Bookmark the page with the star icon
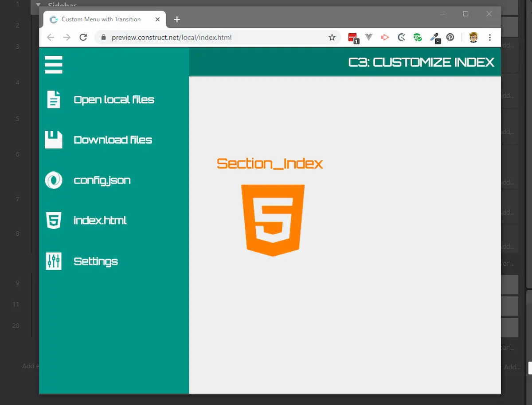The image size is (532, 405). coord(332,37)
